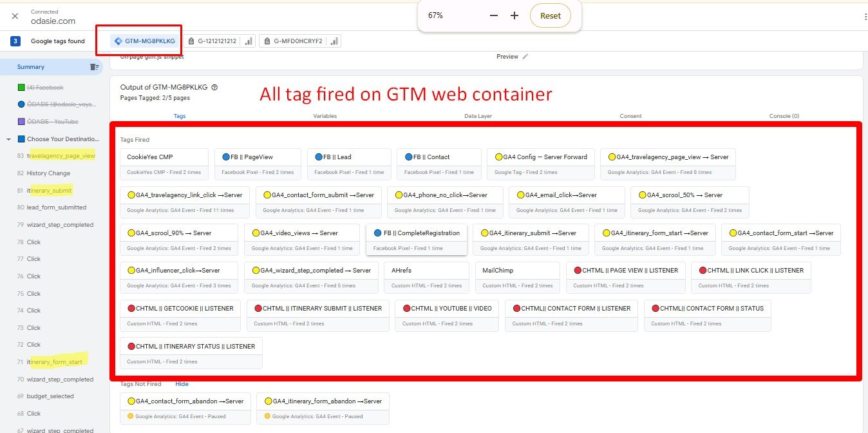
Task: Click the chart icon beside G-MFD0HCRYF2
Action: point(333,41)
